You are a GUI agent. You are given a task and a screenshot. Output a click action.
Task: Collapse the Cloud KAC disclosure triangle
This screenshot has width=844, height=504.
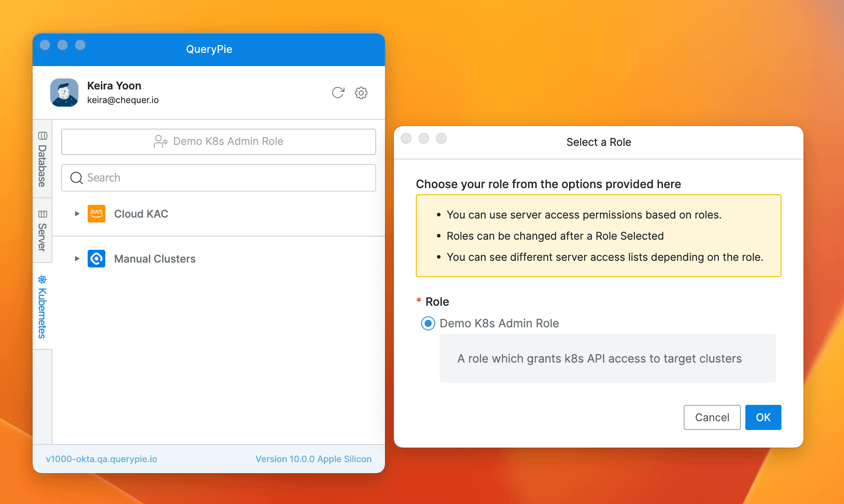(77, 214)
